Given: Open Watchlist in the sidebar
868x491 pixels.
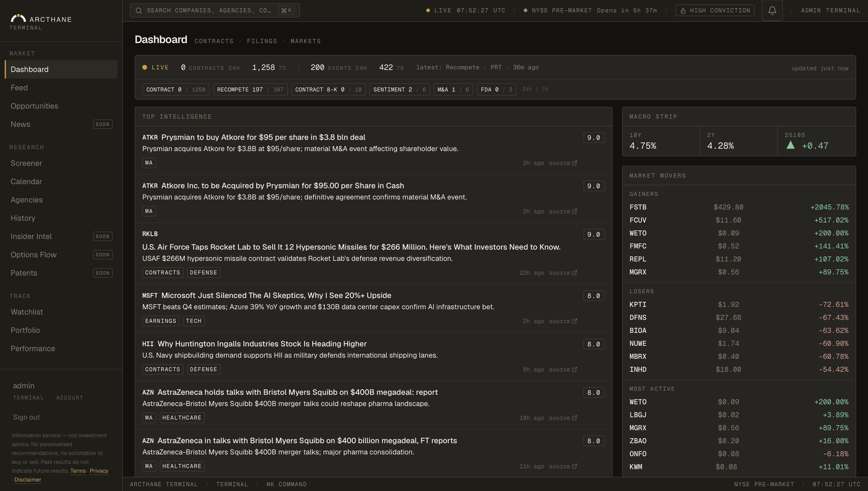Looking at the screenshot, I should (61, 312).
